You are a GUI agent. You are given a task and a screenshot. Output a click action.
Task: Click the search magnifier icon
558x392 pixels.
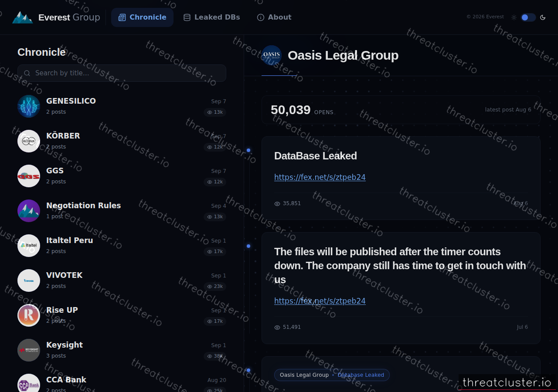[27, 73]
